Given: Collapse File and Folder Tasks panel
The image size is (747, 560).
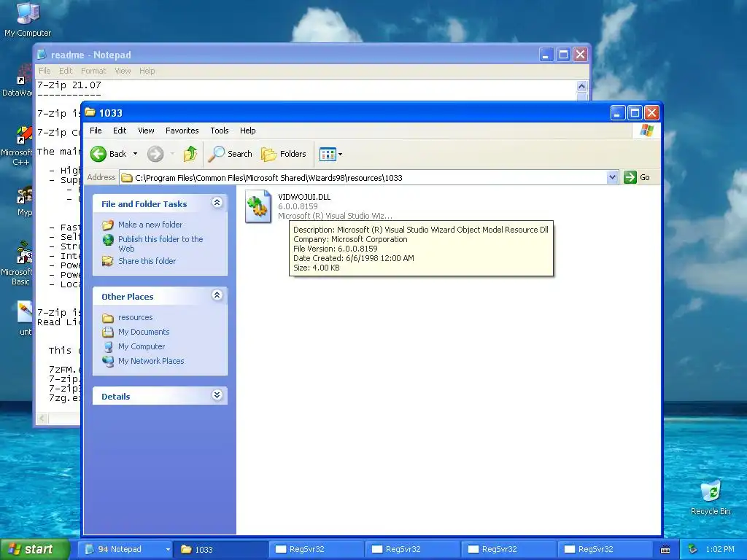Looking at the screenshot, I should tap(217, 203).
